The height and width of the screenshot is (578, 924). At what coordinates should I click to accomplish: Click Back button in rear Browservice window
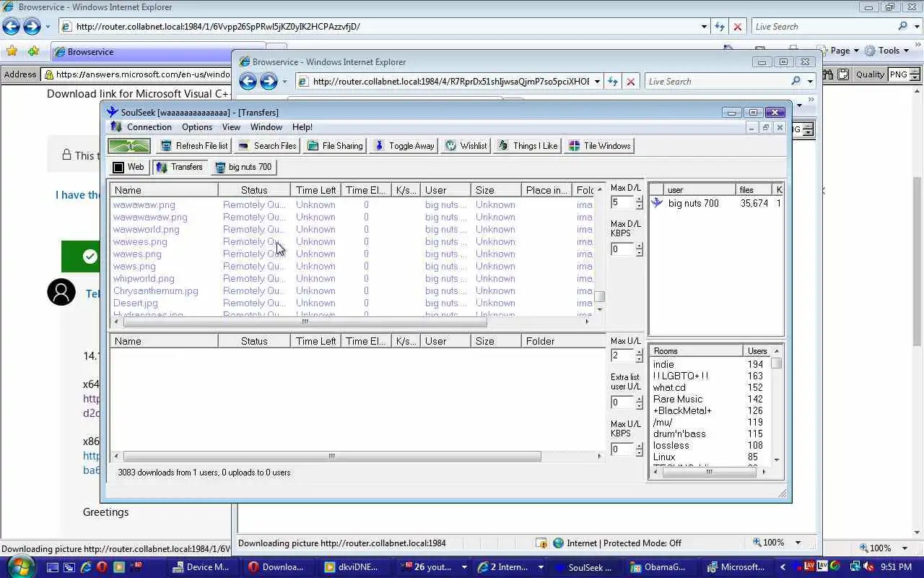11,26
